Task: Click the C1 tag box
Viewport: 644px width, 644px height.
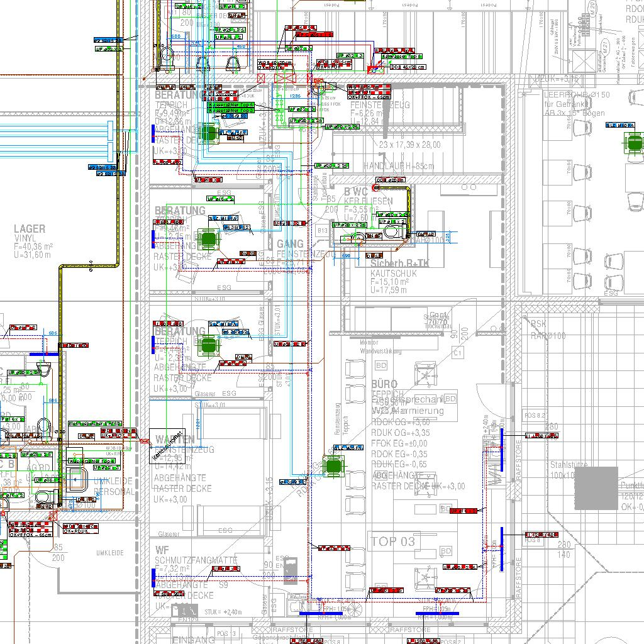Action: pos(457,355)
